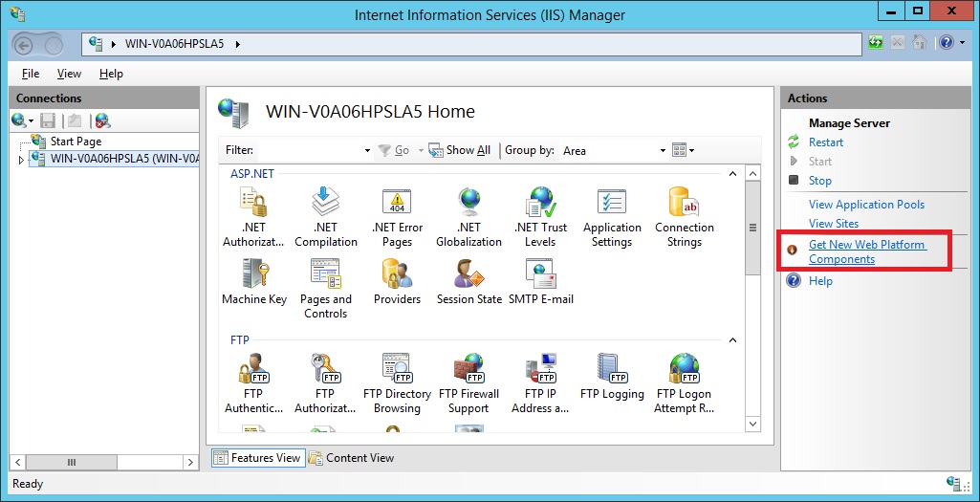Open the .NET Authorization feature icon
This screenshot has width=980, height=502.
pos(253,217)
